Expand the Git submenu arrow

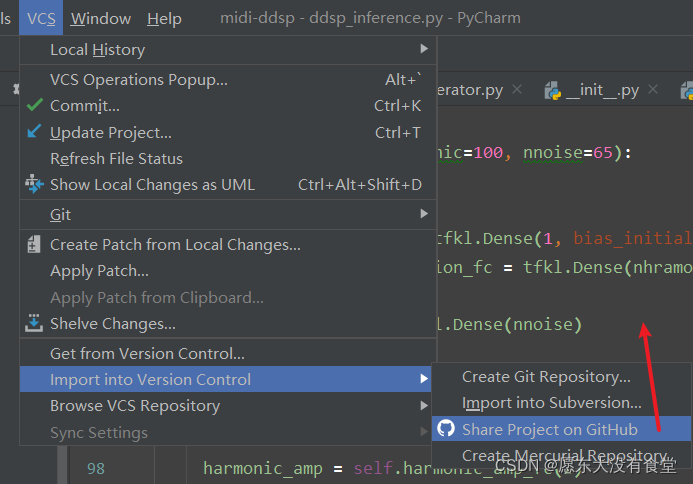[424, 214]
